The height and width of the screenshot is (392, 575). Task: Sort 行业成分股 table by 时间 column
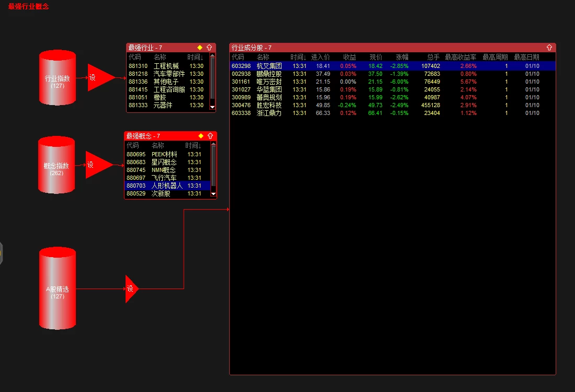pyautogui.click(x=298, y=57)
